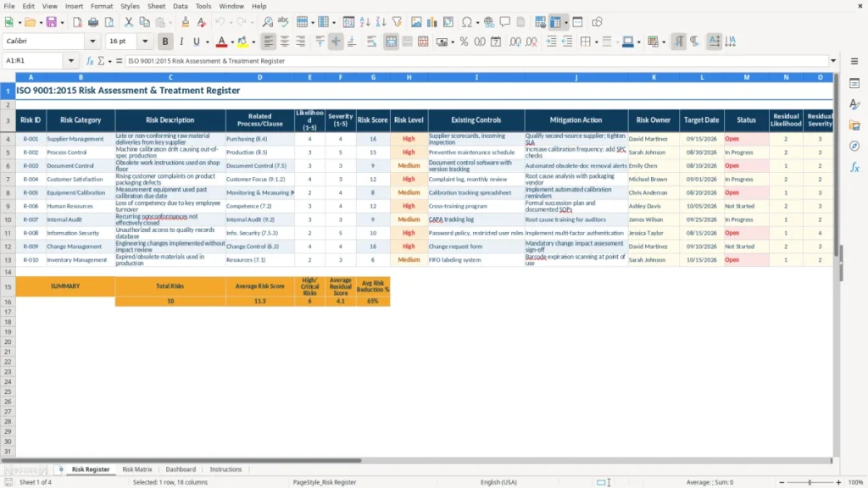Toggle Freeze Rows and Columns

tap(555, 22)
